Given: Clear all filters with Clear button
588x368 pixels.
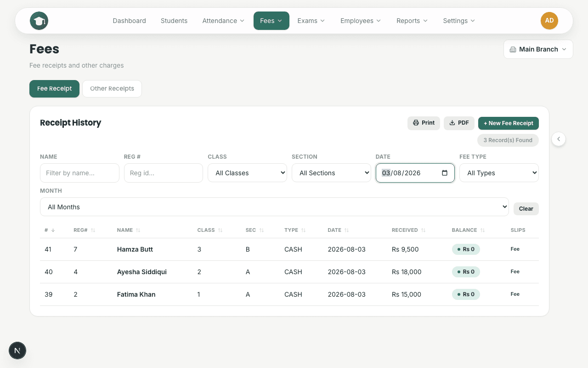Looking at the screenshot, I should click(x=526, y=208).
